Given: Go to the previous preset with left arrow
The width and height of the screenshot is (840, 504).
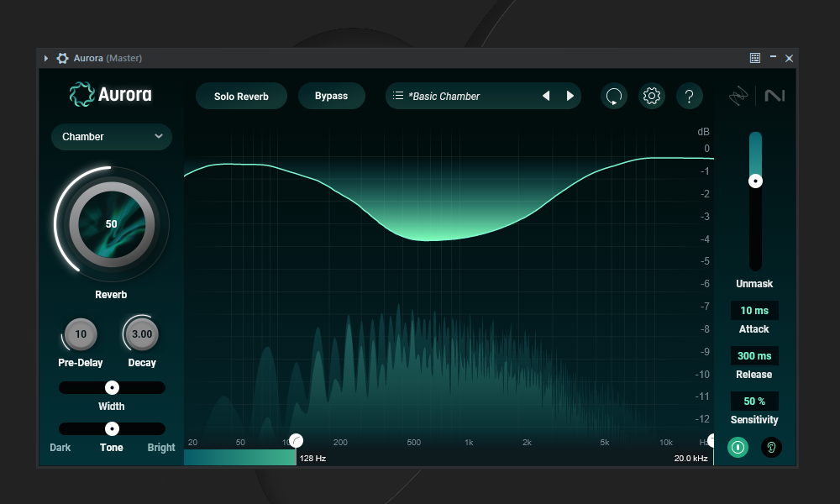Looking at the screenshot, I should [546, 96].
